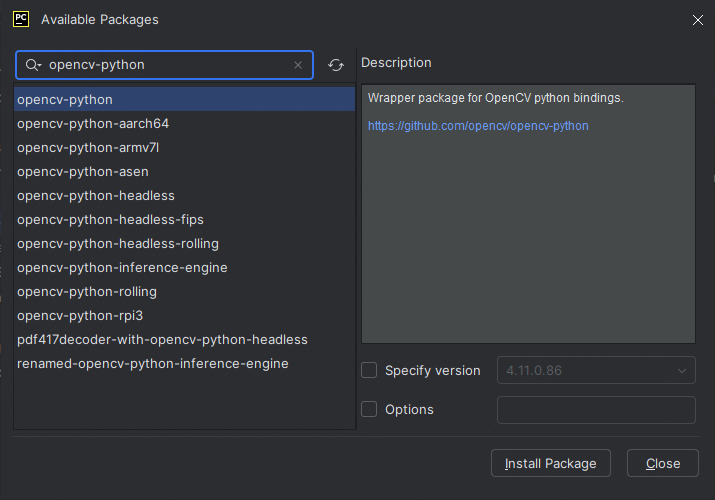Select opencv-python-inference-engine package
Image resolution: width=715 pixels, height=500 pixels.
pos(184,268)
